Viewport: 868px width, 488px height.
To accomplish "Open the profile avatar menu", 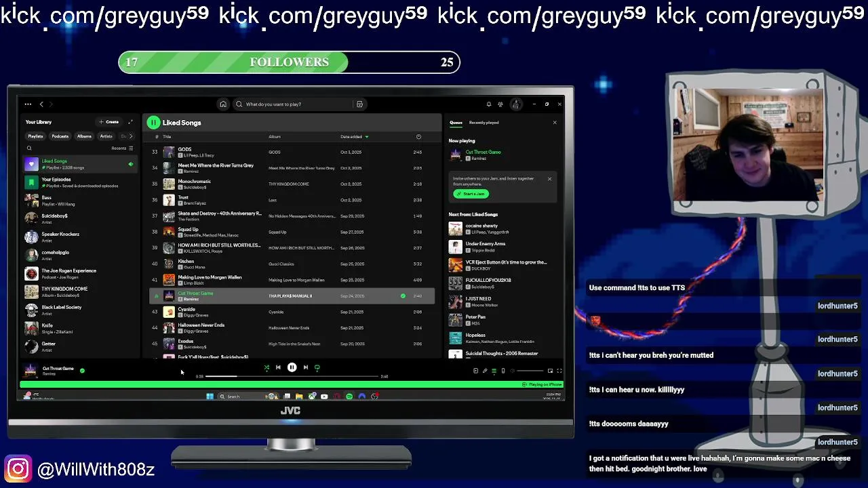I will (516, 104).
